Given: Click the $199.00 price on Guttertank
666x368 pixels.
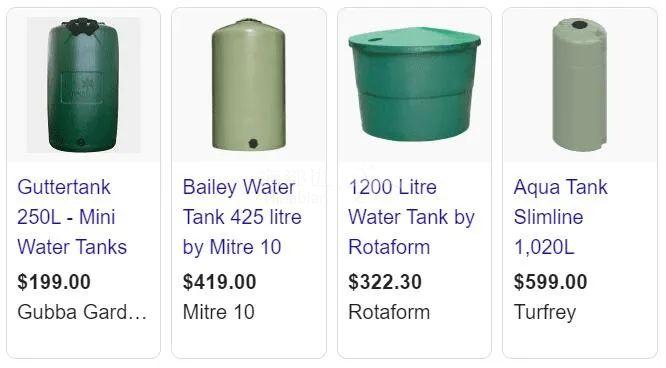Looking at the screenshot, I should point(54,282).
